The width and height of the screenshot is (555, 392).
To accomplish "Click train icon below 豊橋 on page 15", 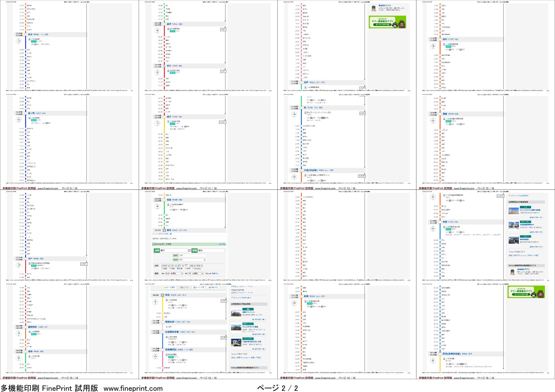I will [444, 119].
